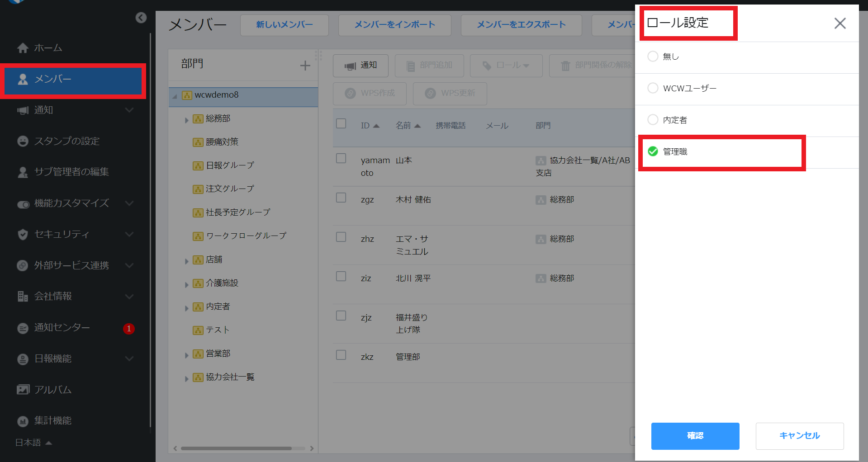This screenshot has width=868, height=462.
Task: Expand the 協力会社一覧 tree node
Action: pos(186,378)
